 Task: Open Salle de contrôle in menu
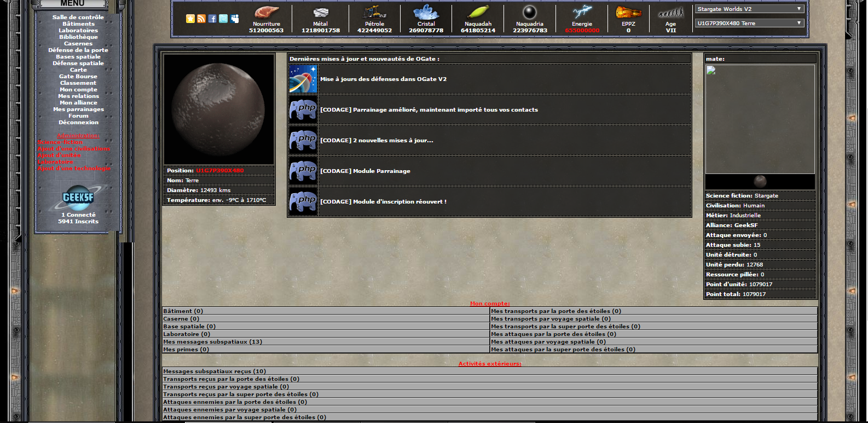coord(78,17)
